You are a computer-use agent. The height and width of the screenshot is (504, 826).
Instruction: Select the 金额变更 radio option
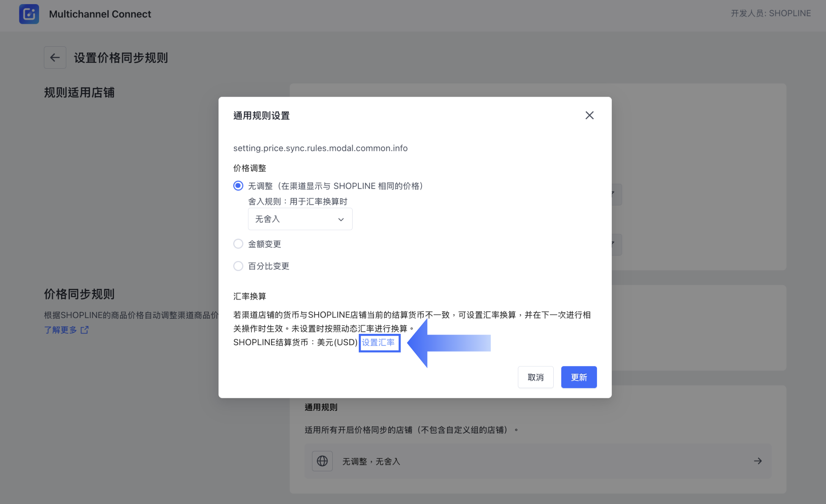(238, 244)
